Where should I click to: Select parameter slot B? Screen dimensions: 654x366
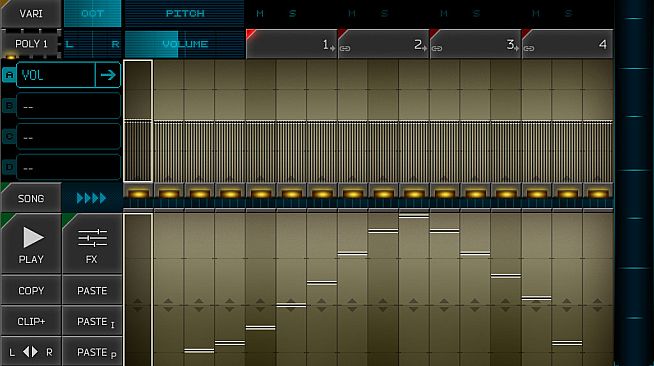tap(9, 106)
